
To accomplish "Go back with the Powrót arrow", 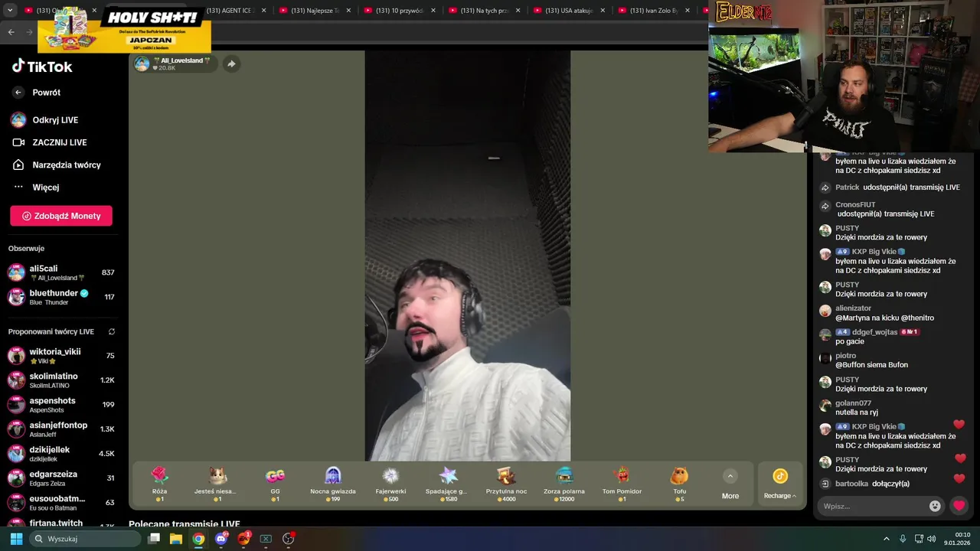I will pyautogui.click(x=18, y=93).
